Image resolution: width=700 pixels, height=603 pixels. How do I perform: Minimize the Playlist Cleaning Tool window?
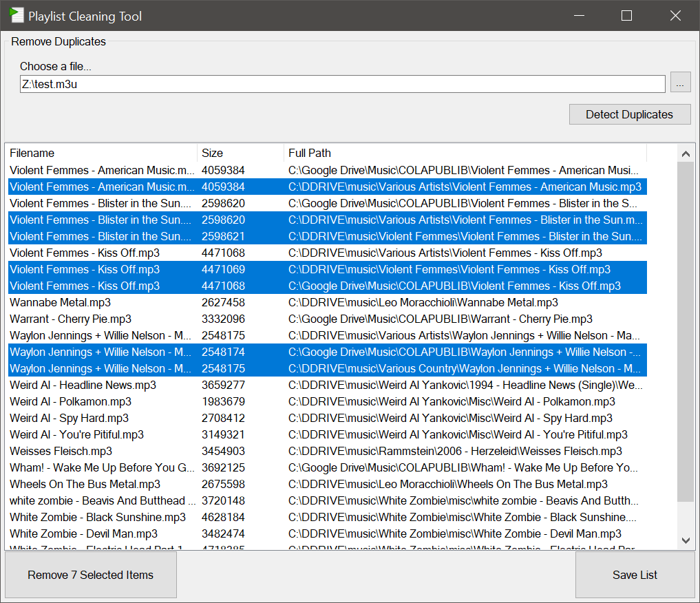pos(577,15)
